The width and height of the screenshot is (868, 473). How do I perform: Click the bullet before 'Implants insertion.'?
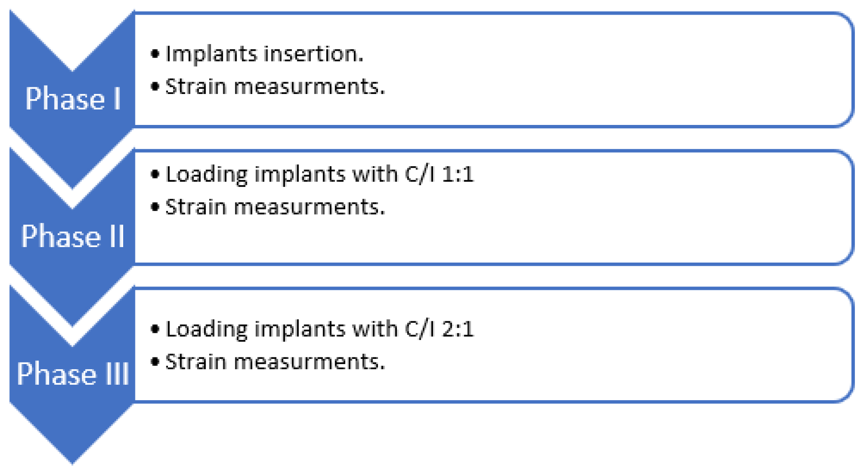155,54
